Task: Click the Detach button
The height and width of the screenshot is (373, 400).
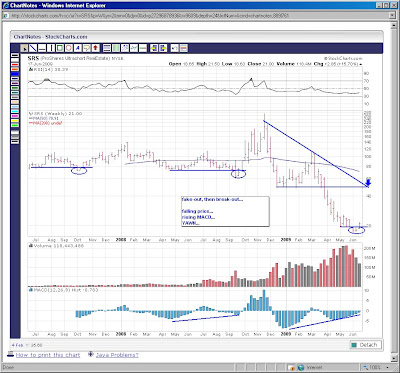Action: click(365, 345)
